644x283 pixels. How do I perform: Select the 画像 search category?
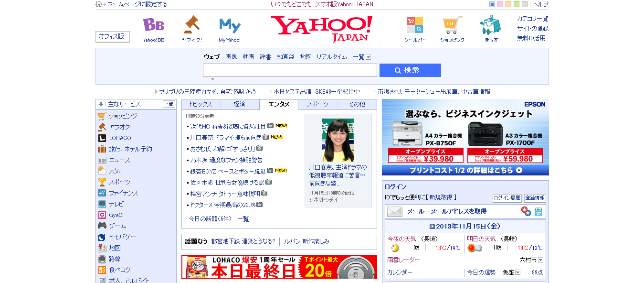point(231,57)
